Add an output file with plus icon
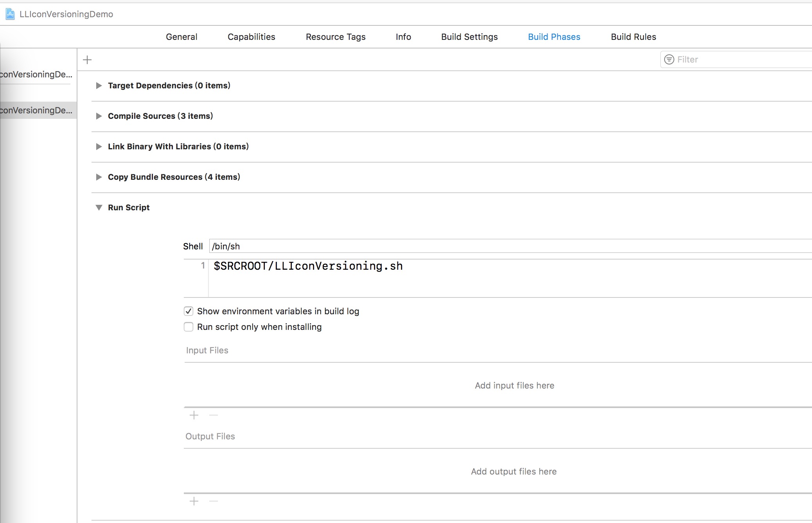The height and width of the screenshot is (523, 812). 194,501
